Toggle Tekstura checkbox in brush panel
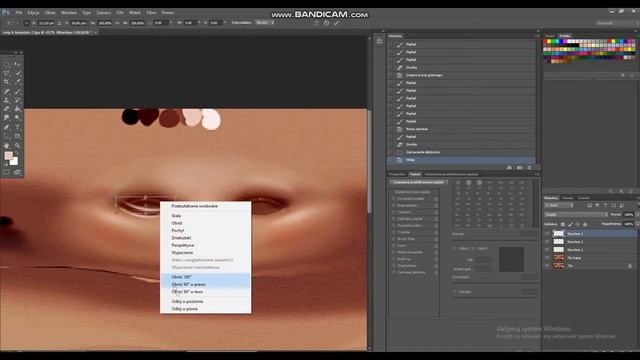Screen dimensions: 640x360 point(393,212)
